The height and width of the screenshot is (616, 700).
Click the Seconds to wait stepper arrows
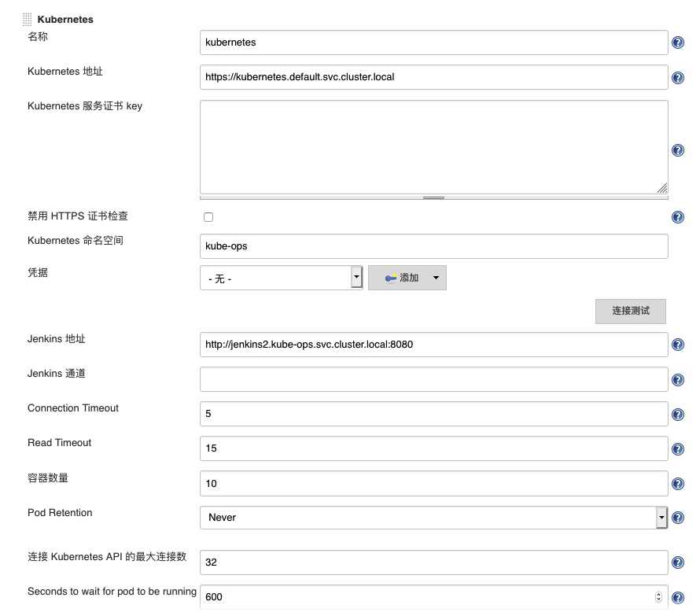click(659, 597)
